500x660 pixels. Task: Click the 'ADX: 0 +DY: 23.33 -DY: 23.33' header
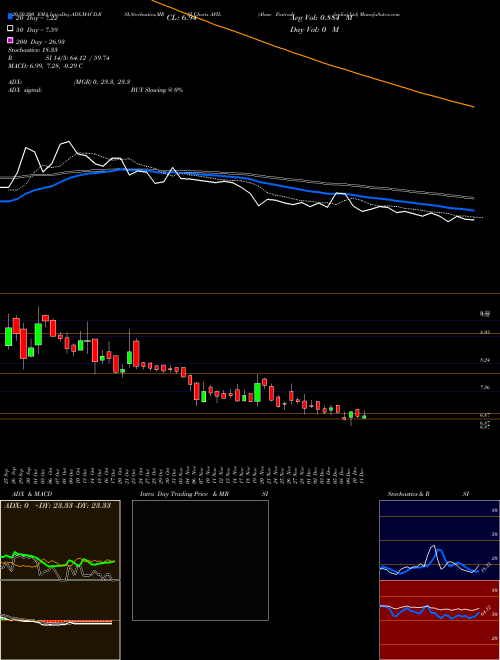click(x=57, y=506)
